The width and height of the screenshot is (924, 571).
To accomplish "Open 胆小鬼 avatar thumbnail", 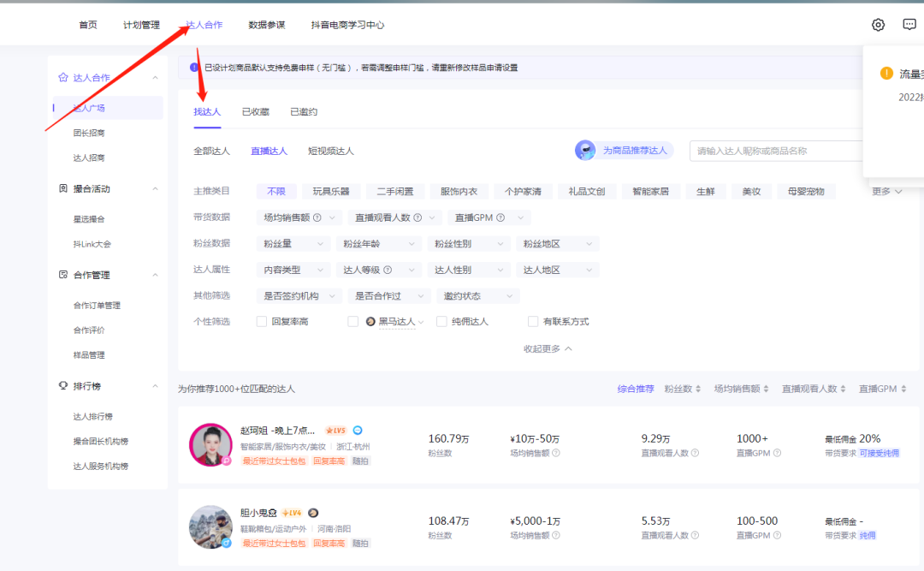I will point(210,526).
